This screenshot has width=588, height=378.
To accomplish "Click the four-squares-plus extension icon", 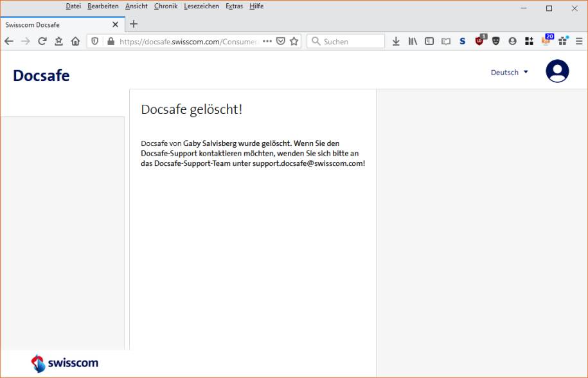I will [x=529, y=41].
